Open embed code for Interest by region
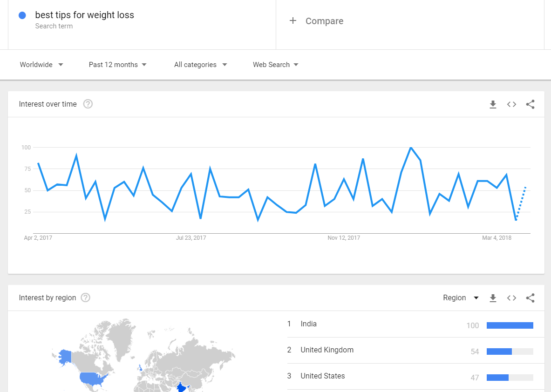Screen dimensions: 551x392 511,297
